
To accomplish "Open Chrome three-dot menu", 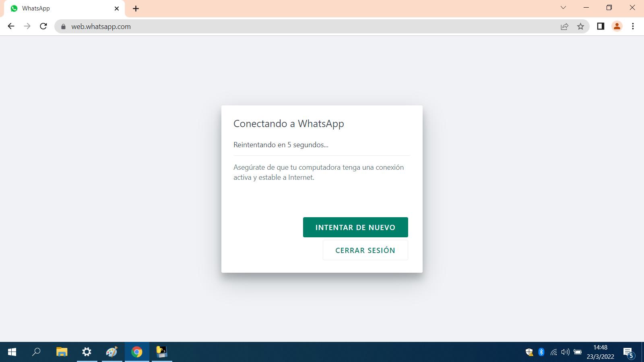I will click(x=633, y=27).
